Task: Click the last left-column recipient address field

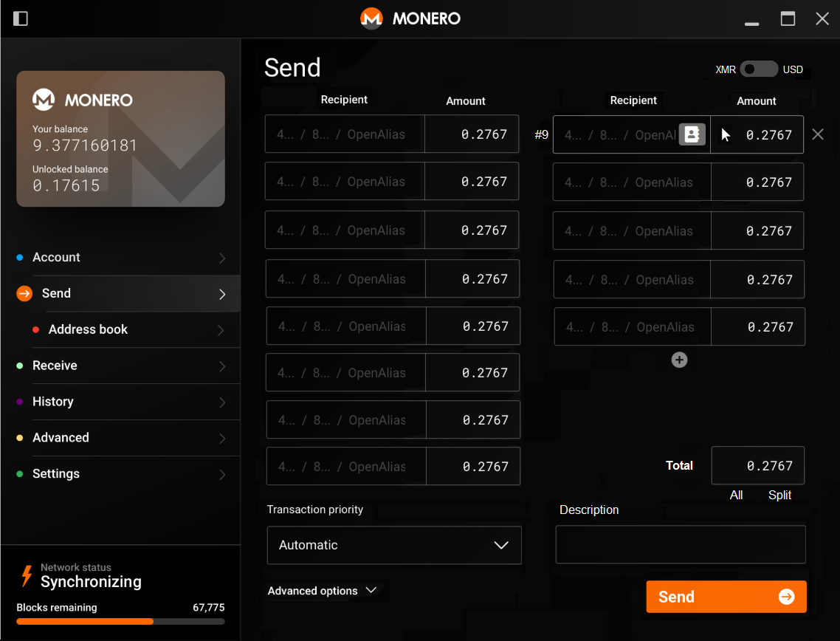Action: [346, 466]
